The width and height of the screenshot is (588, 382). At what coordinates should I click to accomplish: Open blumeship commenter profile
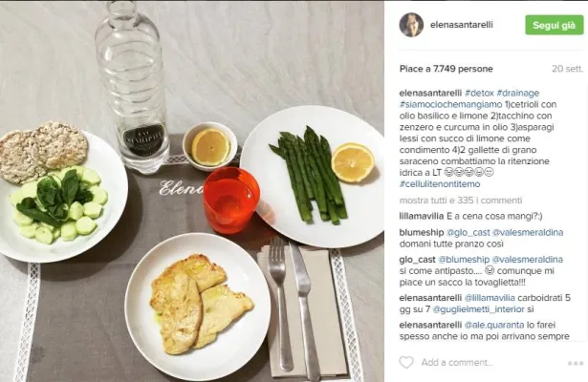[422, 233]
